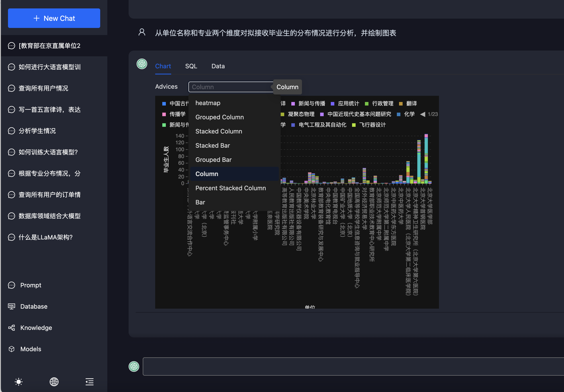Collapse the sidebar with the menu-fold icon

coord(89,382)
